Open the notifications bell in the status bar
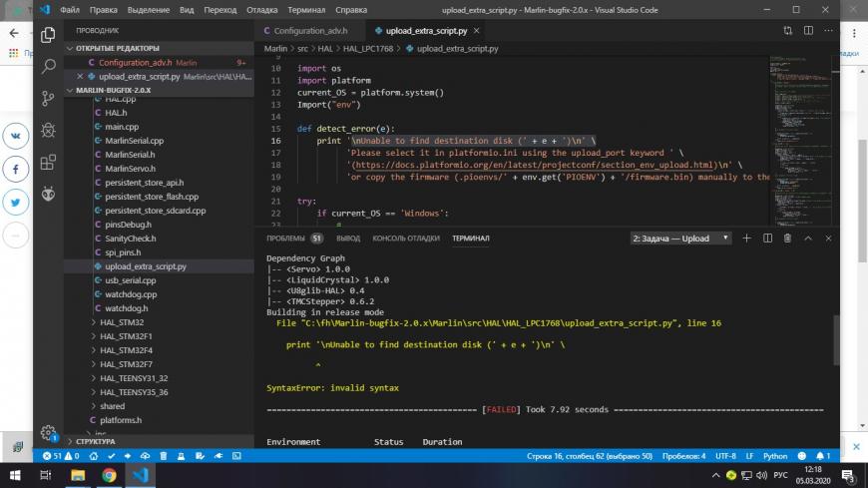 coord(823,456)
